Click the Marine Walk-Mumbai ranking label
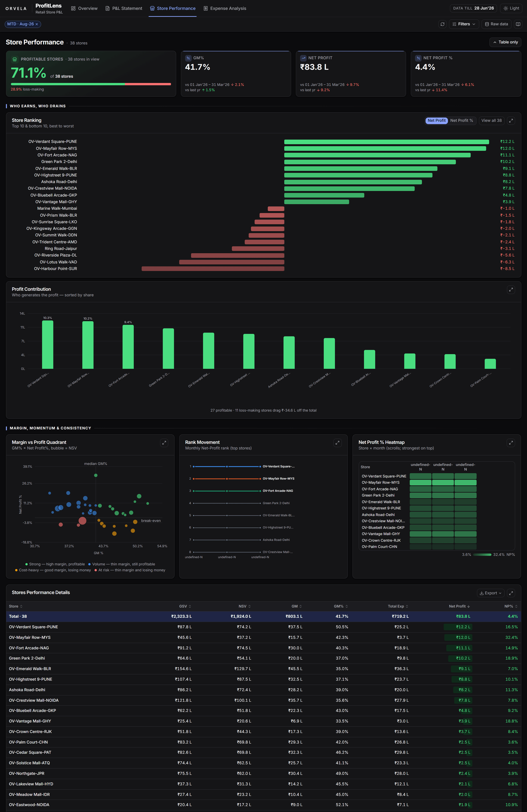 coord(57,209)
